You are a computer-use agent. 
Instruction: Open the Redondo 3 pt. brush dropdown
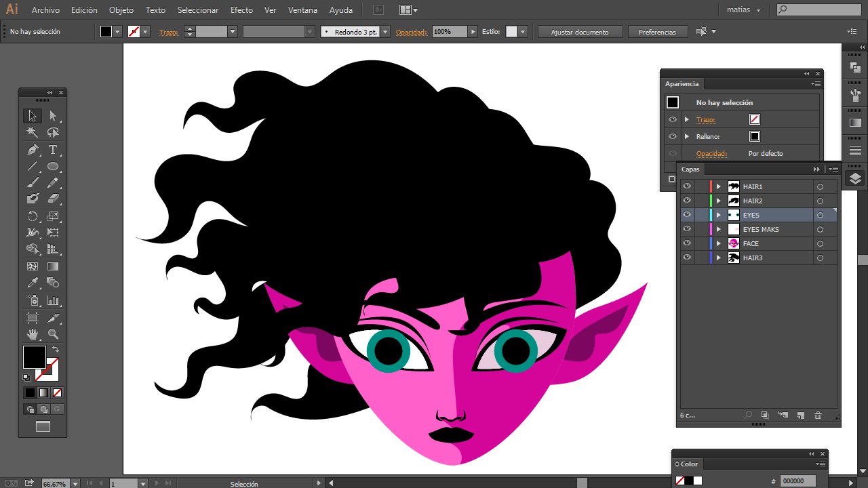(x=385, y=32)
